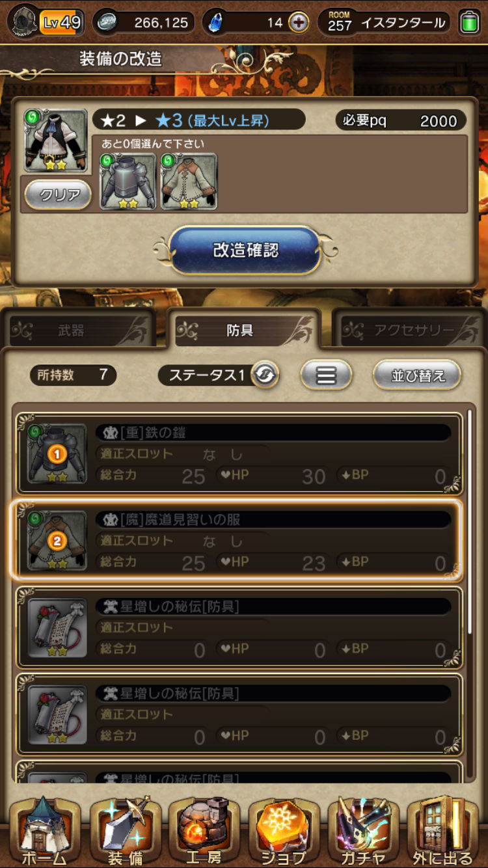
Task: Go to the 工房 workshop furnace icon
Action: pos(204,832)
